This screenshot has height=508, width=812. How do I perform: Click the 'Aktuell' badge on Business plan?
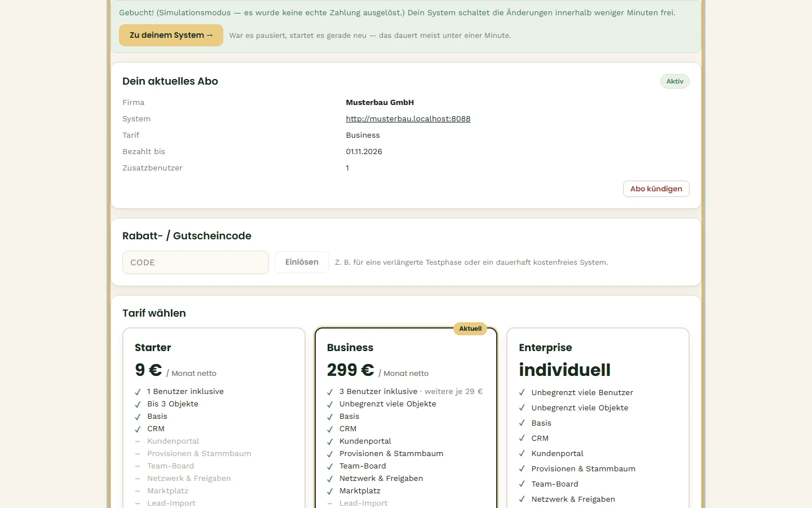(x=470, y=329)
